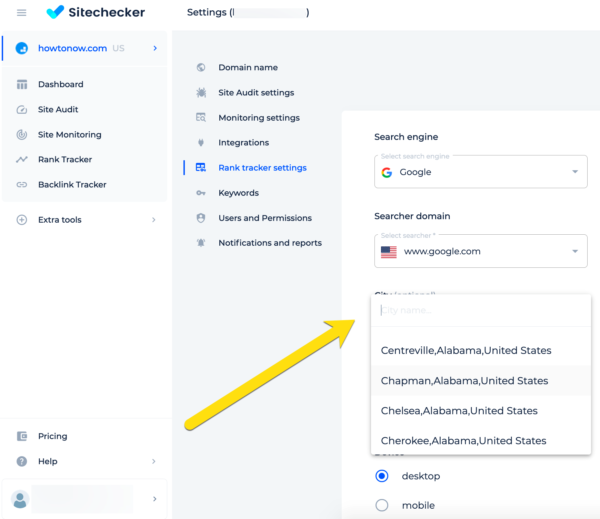The image size is (600, 519).
Task: Go to Site Monitoring in sidebar
Action: click(x=70, y=135)
